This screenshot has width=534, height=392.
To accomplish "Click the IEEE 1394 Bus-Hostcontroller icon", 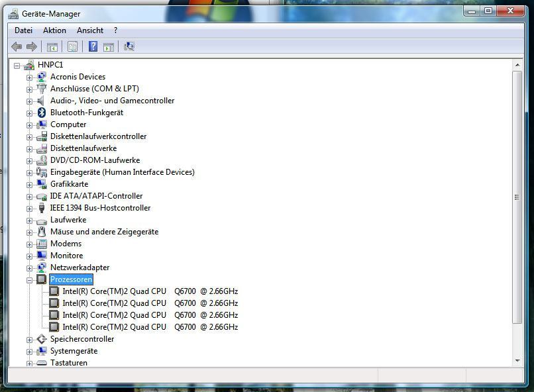I will click(x=42, y=208).
